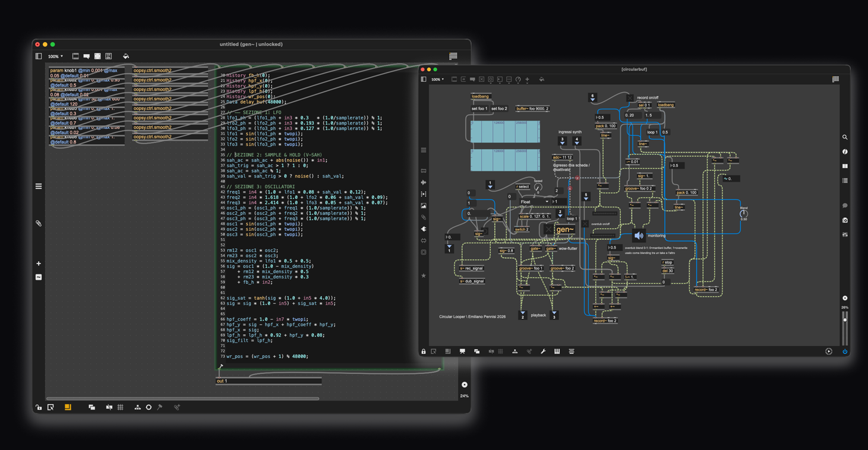Open the piano keyboard icon in bottom toolbar
The width and height of the screenshot is (868, 450).
click(557, 351)
